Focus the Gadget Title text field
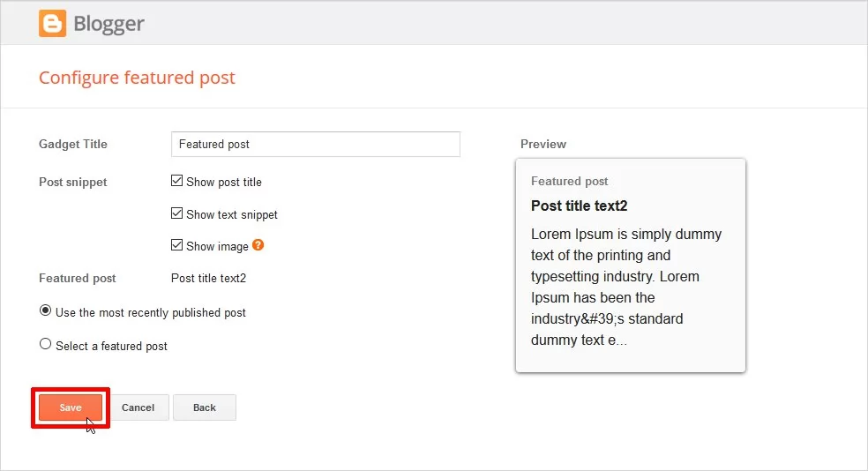 click(315, 144)
